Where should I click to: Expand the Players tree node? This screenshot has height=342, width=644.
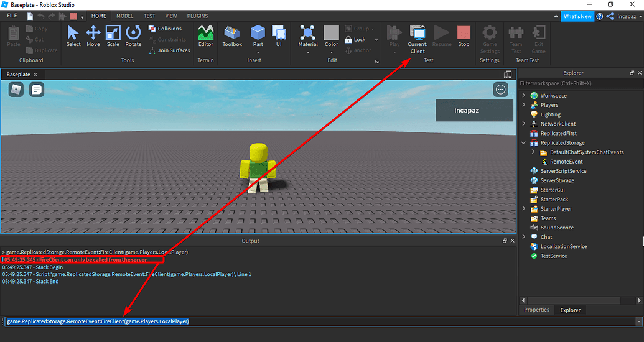524,104
